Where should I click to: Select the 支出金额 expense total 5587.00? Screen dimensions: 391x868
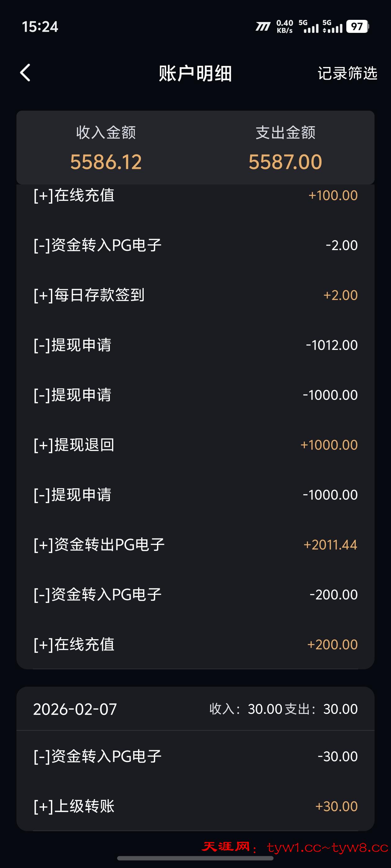(285, 162)
